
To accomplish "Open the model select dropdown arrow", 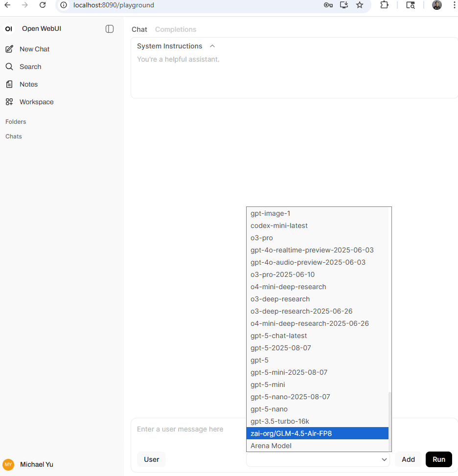I will click(x=384, y=459).
